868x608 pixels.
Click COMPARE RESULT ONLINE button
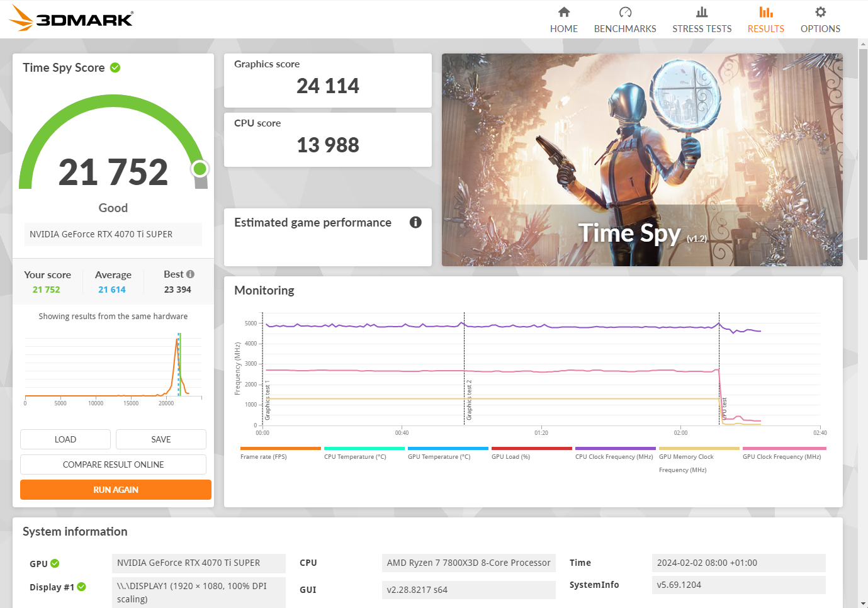[x=113, y=464]
